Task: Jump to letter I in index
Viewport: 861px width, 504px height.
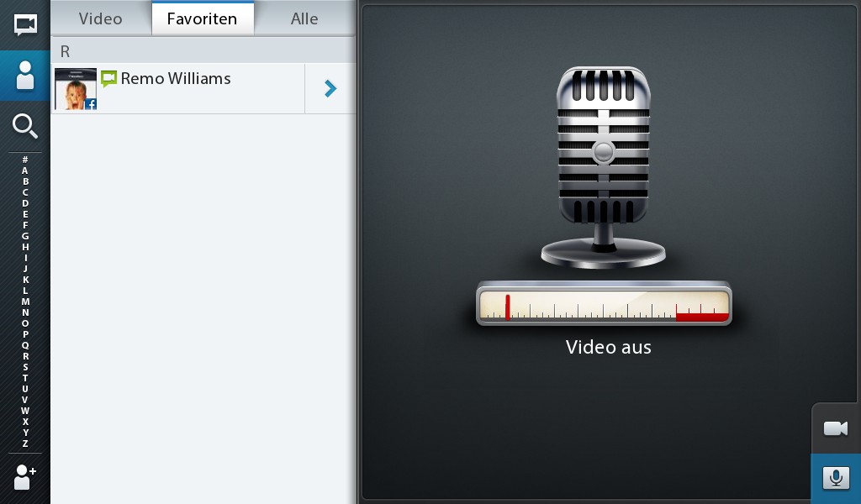Action: (25, 258)
